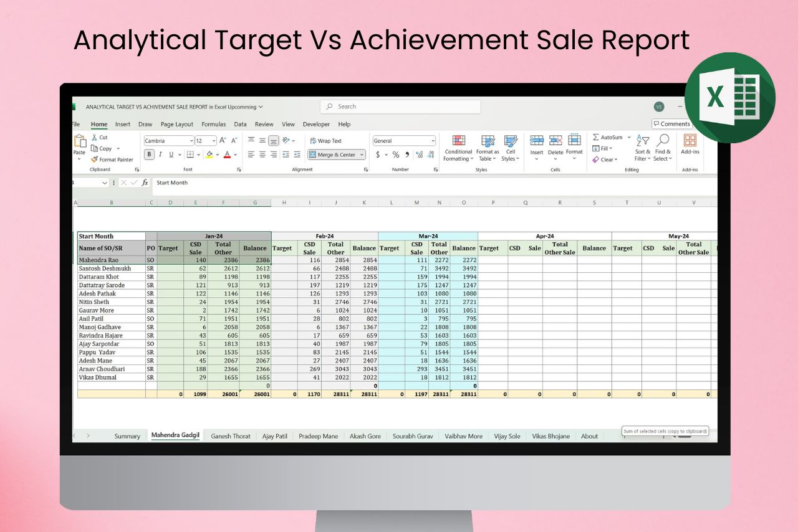This screenshot has width=798, height=532.
Task: Toggle Underline formatting
Action: (x=171, y=154)
